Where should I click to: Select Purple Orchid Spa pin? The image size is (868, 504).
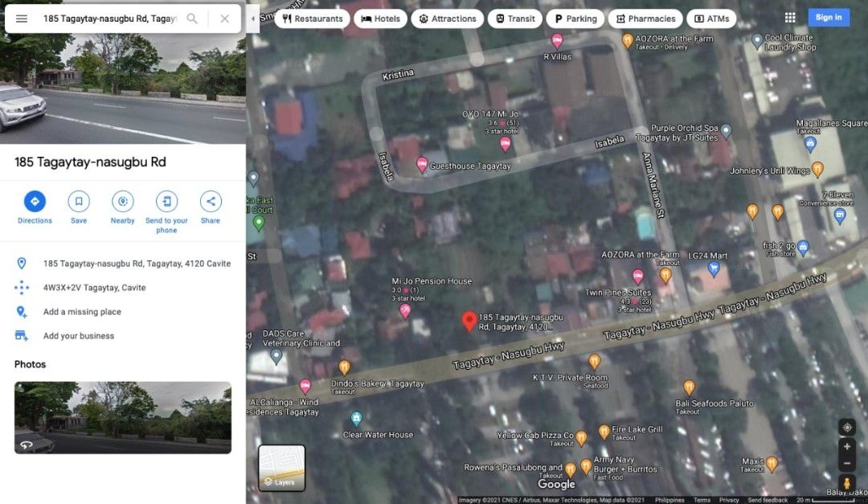coord(727,131)
